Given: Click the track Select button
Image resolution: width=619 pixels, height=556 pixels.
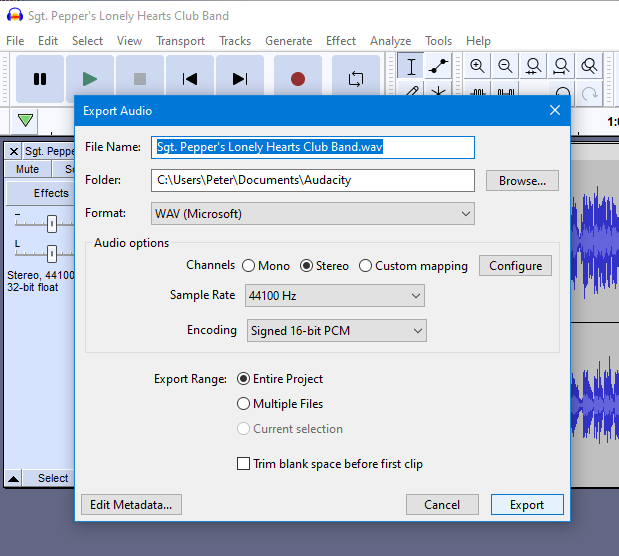Looking at the screenshot, I should 49,478.
